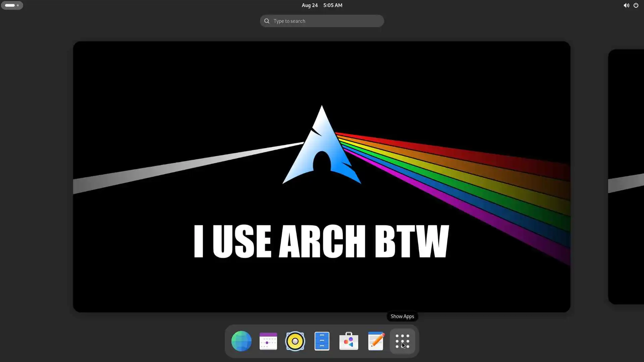
Task: Open the power icon system menu
Action: 636,5
